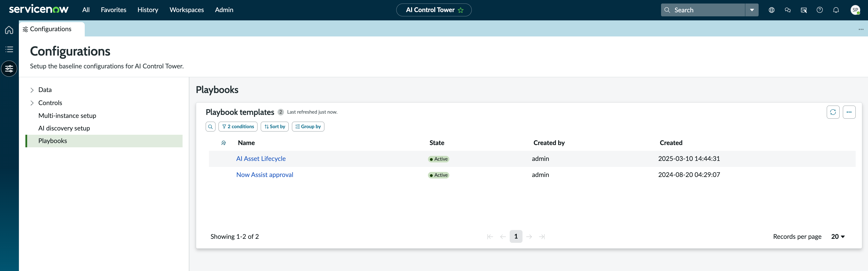Refresh the Playbook templates list
This screenshot has width=868, height=271.
833,112
